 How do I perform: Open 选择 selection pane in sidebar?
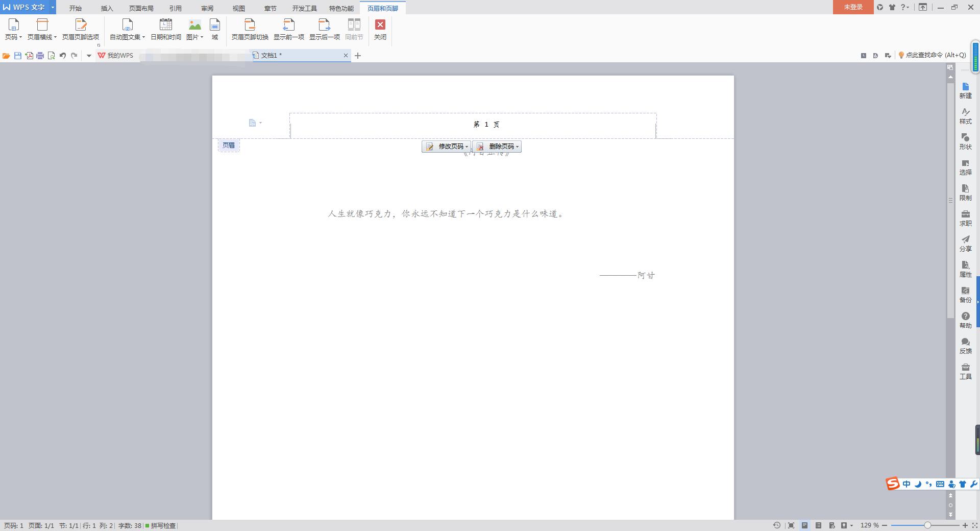click(965, 167)
